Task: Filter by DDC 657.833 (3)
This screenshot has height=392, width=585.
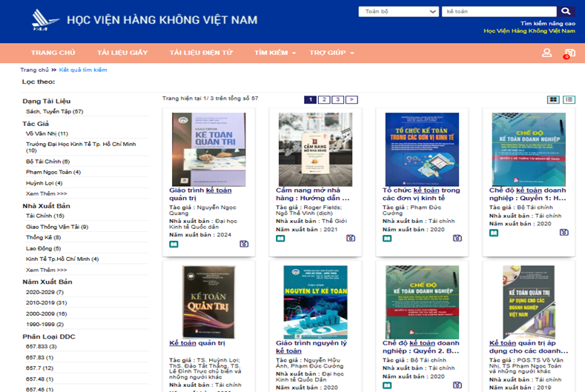Action: pyautogui.click(x=41, y=347)
